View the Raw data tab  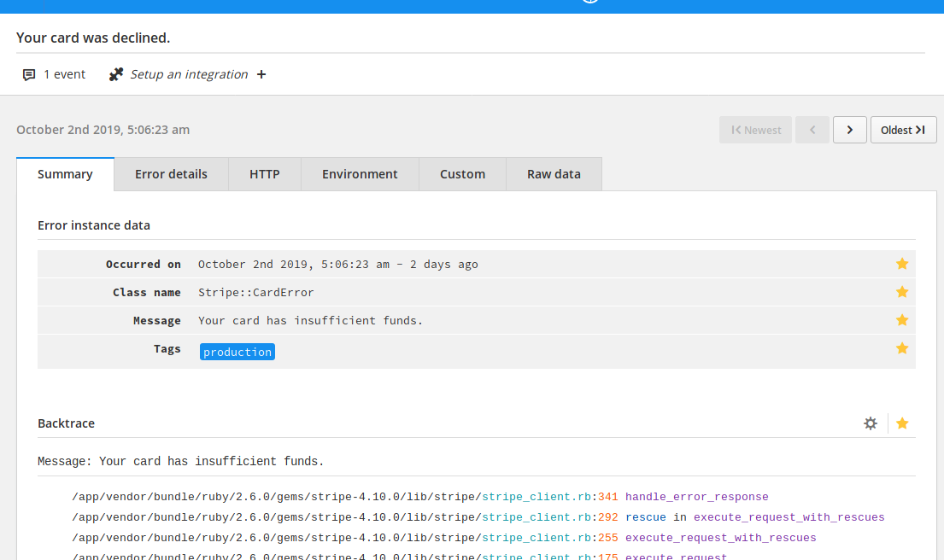(x=554, y=174)
